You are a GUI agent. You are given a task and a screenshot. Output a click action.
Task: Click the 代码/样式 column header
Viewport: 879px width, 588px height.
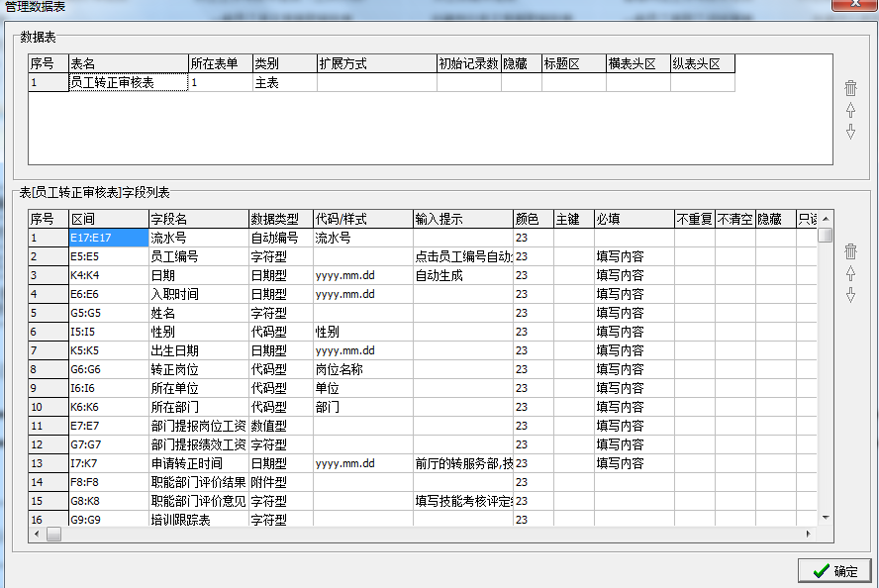point(363,219)
